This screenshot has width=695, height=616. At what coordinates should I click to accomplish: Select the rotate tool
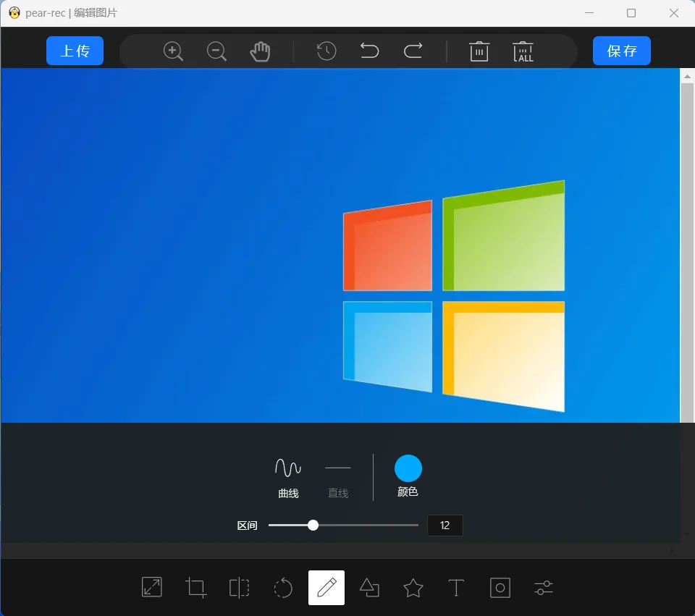[x=283, y=588]
